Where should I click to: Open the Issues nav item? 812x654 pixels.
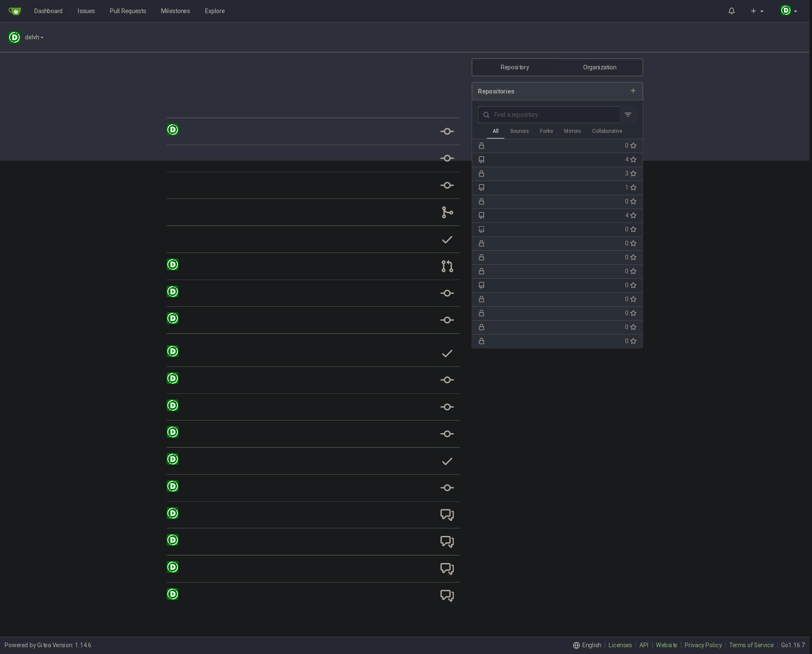[86, 11]
